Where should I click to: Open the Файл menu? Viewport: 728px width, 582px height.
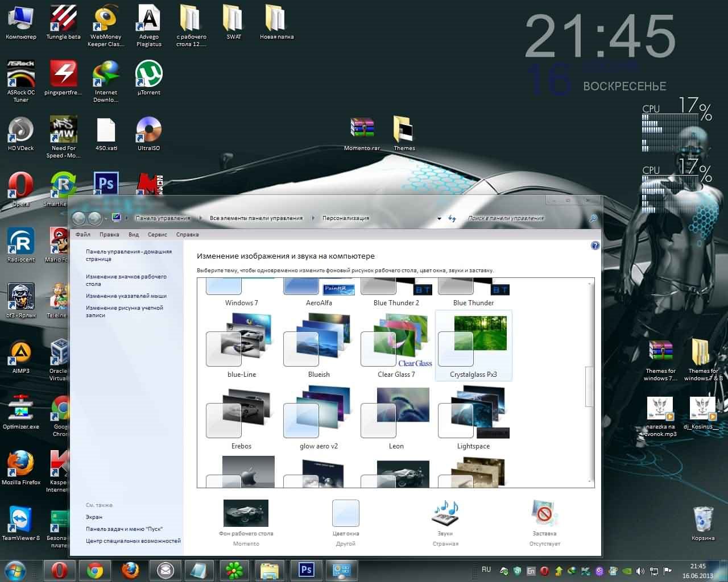pos(82,234)
